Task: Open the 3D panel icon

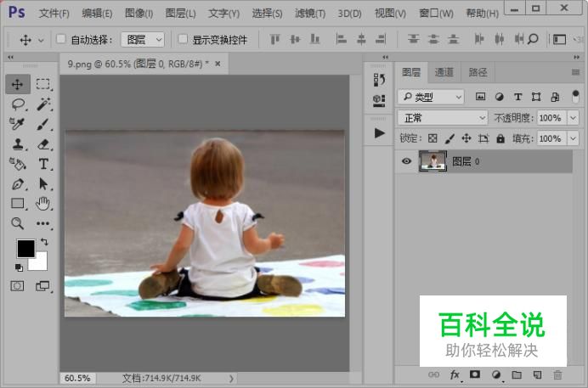Action: (x=379, y=100)
